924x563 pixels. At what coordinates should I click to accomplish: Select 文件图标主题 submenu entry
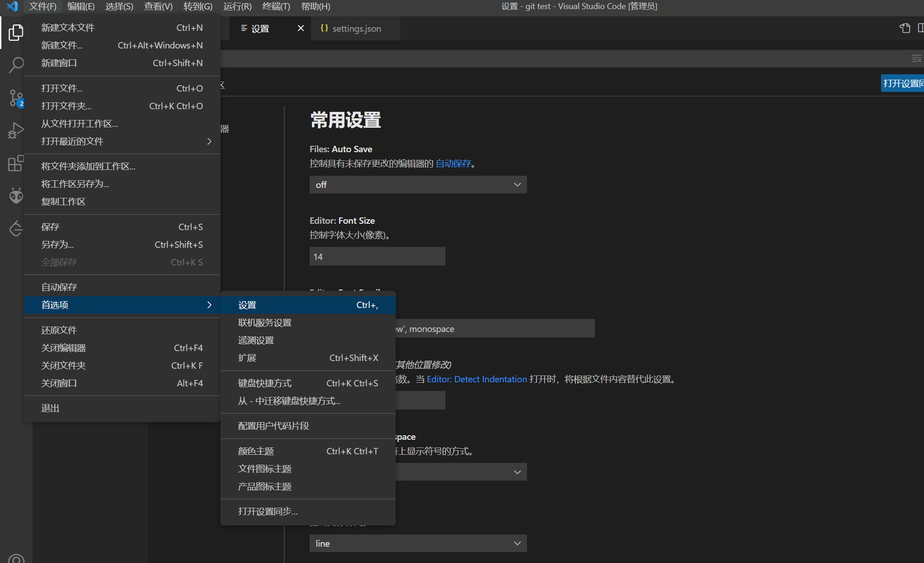pyautogui.click(x=308, y=469)
